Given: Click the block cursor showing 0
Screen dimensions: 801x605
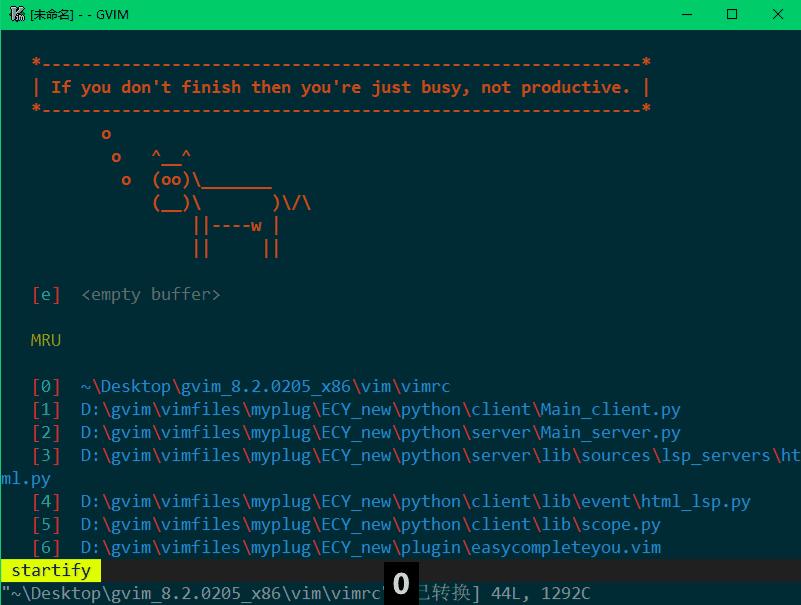Looking at the screenshot, I should [399, 582].
